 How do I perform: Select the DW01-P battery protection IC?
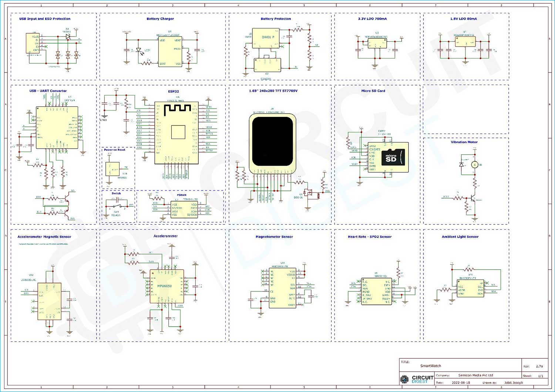tap(266, 37)
